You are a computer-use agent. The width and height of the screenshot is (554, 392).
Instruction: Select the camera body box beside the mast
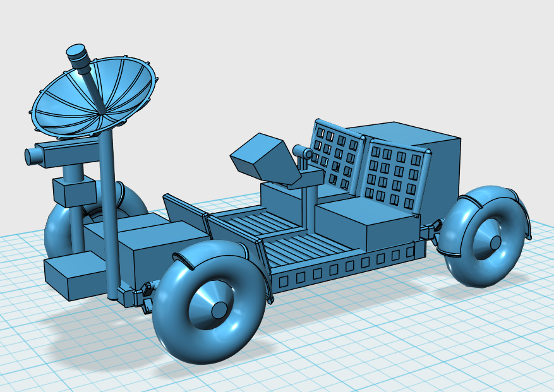[66, 153]
